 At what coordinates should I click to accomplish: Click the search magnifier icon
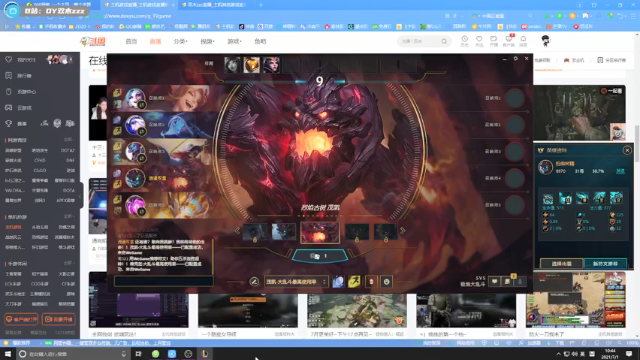444,41
